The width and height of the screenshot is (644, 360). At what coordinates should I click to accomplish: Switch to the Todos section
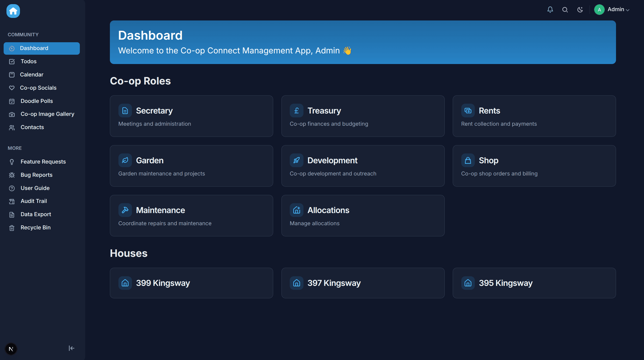(x=29, y=61)
